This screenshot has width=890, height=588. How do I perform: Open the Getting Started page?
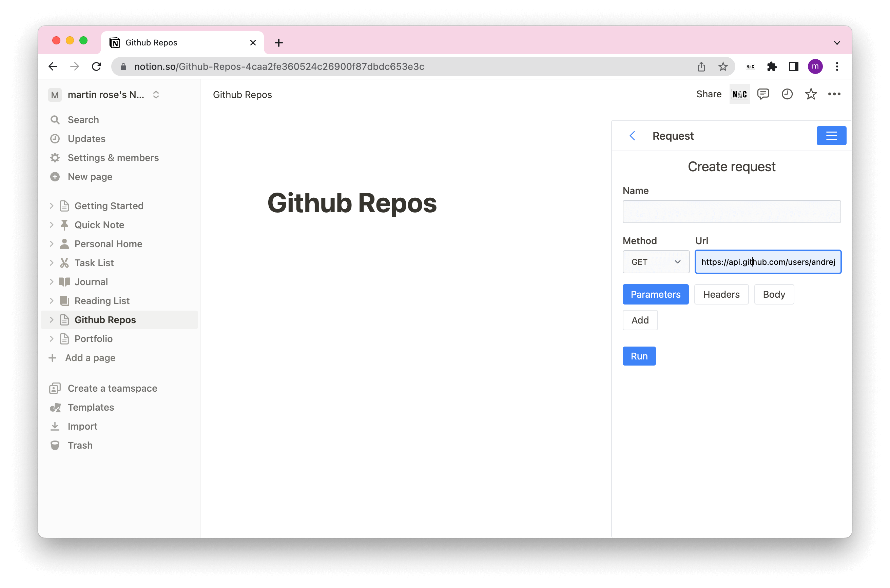(109, 206)
